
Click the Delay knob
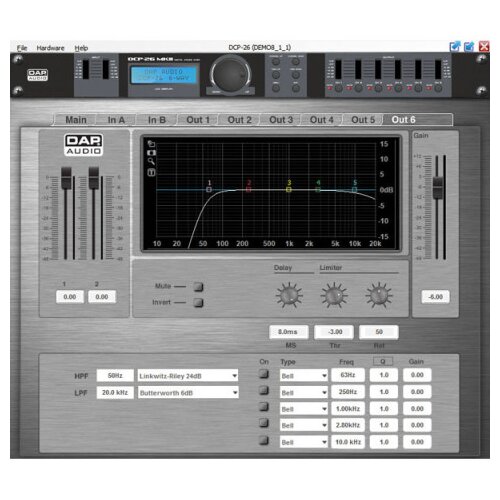click(x=289, y=295)
